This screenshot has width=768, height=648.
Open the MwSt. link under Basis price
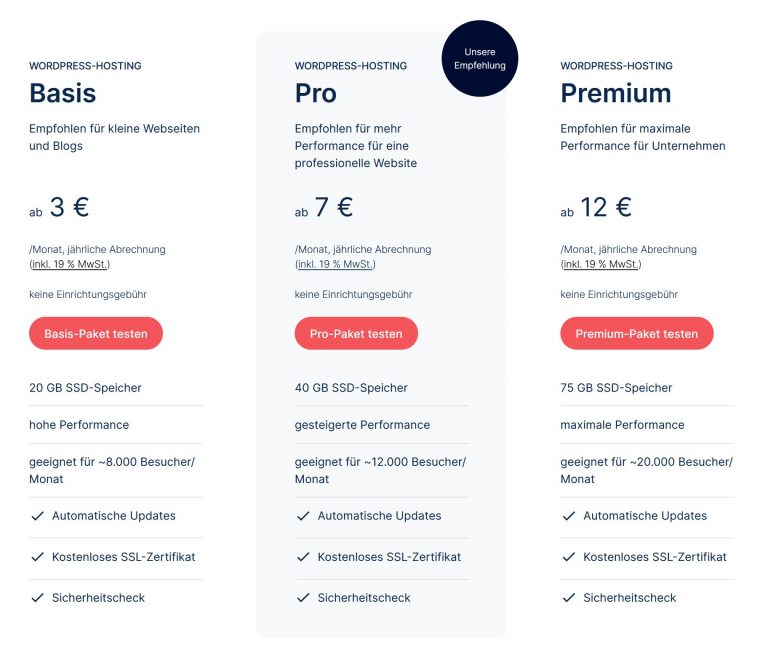[70, 264]
